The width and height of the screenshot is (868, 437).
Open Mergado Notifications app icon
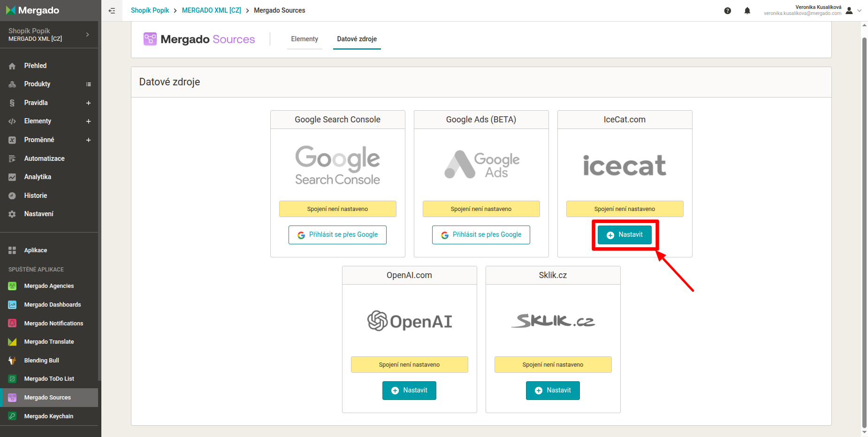(x=13, y=324)
